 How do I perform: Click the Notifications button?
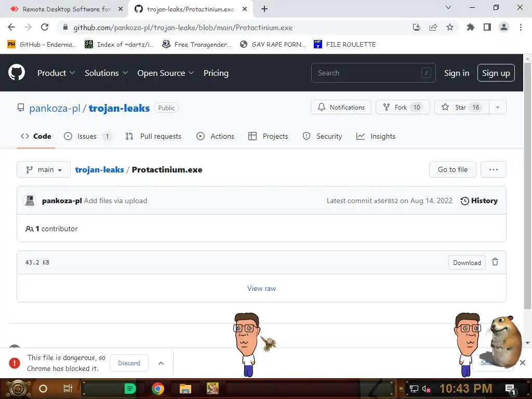pyautogui.click(x=341, y=107)
